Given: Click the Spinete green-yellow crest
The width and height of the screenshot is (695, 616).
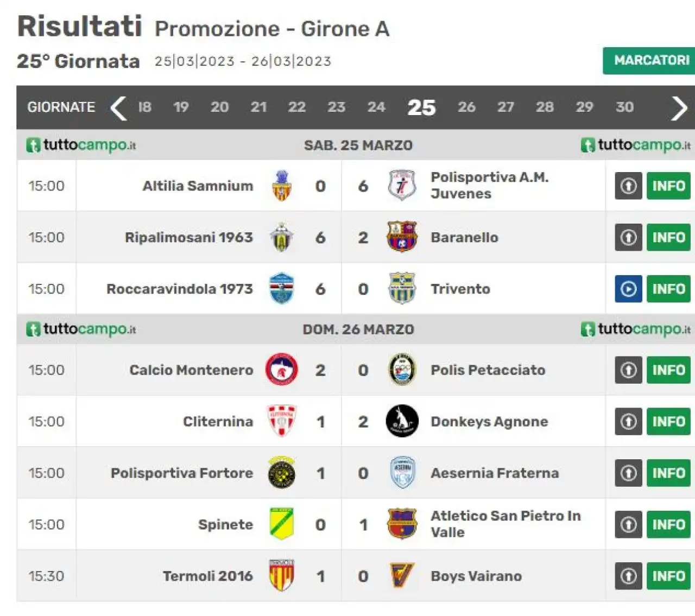Looking at the screenshot, I should point(281,524).
